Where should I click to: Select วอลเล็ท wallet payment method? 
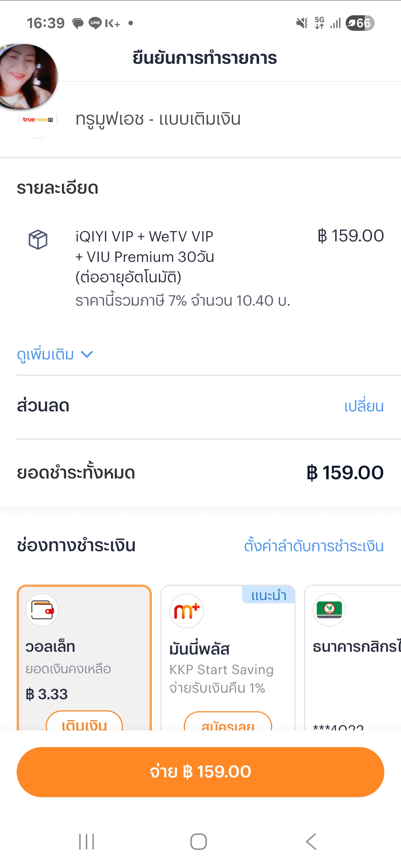(x=84, y=653)
